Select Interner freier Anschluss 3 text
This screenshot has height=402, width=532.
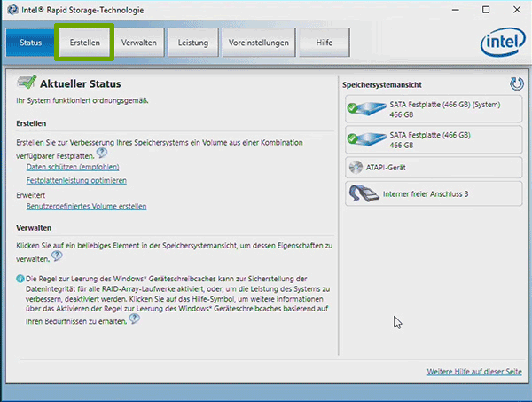(426, 193)
